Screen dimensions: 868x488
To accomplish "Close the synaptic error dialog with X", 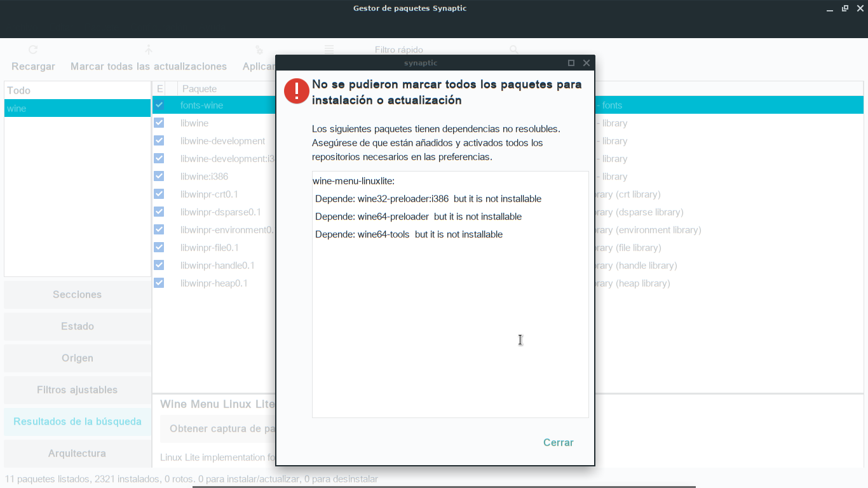I will coord(587,63).
